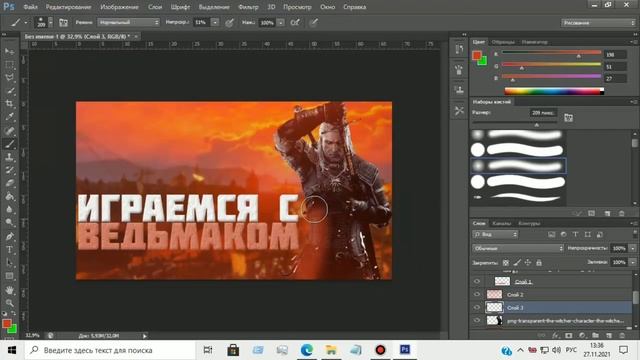Open the workspace switcher dropdown
640x360 pixels.
click(x=598, y=23)
